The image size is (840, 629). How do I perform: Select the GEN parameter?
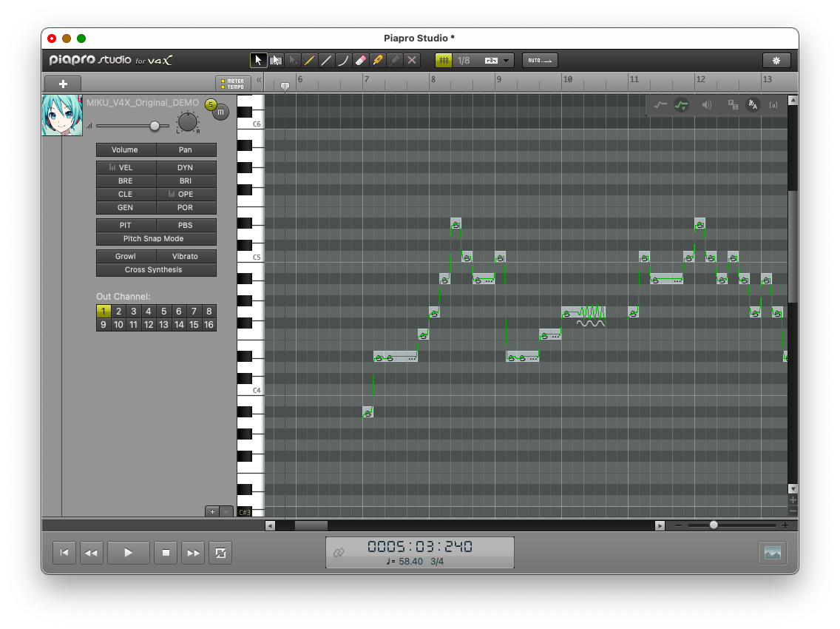point(126,208)
